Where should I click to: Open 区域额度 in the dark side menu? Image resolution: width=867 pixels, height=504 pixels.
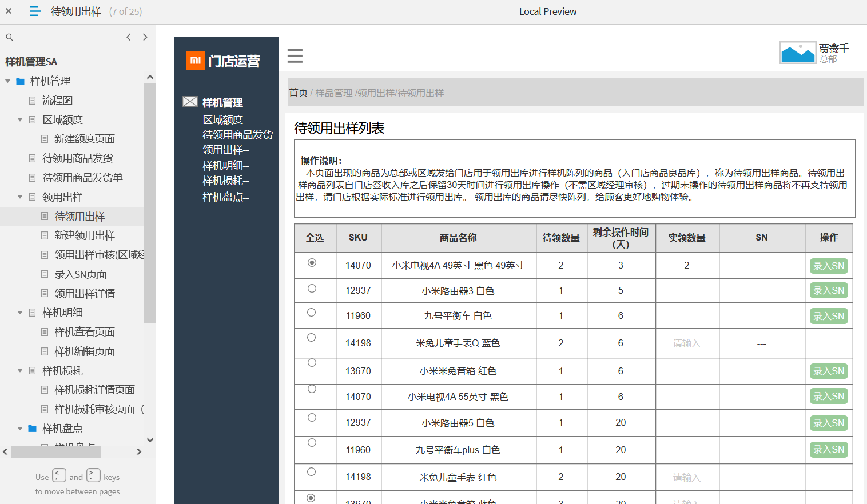[x=222, y=120]
